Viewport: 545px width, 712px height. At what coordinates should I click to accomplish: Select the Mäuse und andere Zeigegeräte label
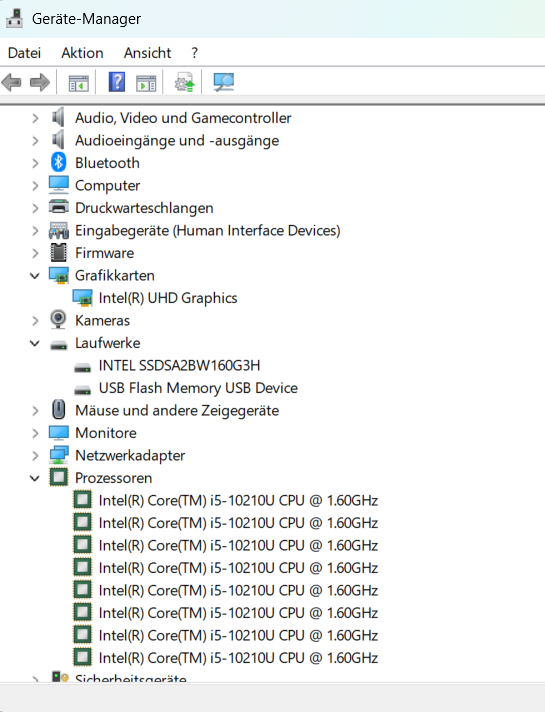(177, 410)
